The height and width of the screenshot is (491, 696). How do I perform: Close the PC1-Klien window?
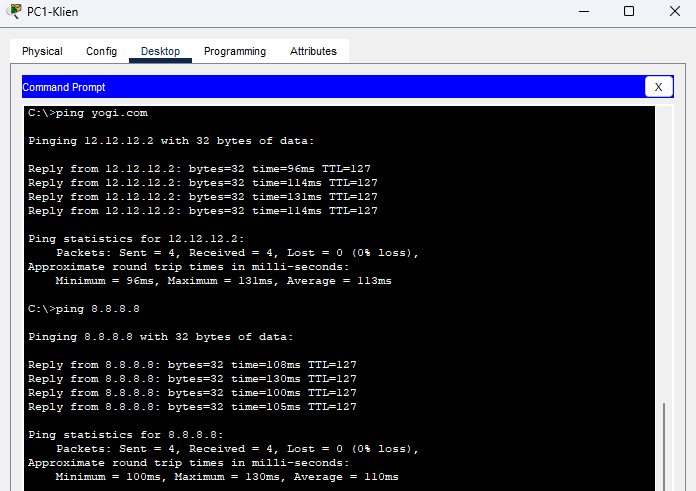[675, 12]
